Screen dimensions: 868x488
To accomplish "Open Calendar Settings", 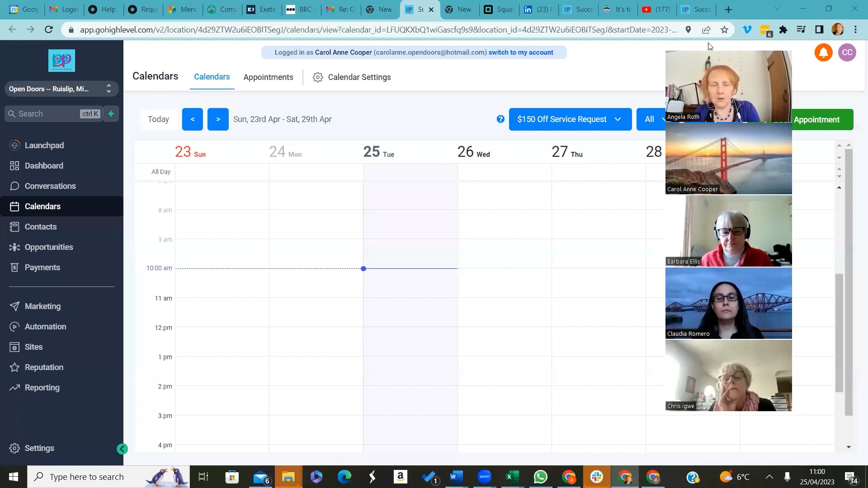I will coord(352,77).
